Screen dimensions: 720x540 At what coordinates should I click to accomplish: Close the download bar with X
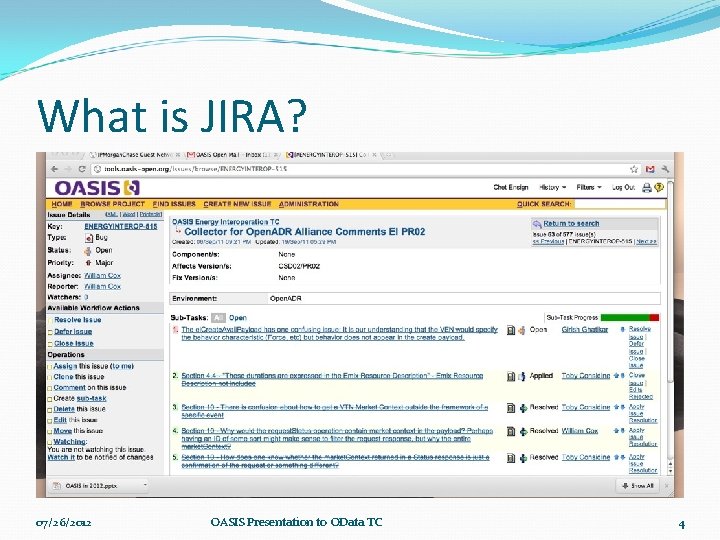[667, 486]
